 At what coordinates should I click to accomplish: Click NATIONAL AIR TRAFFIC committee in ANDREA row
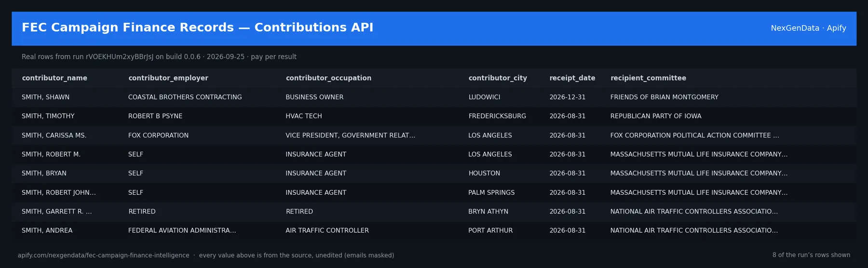pos(694,230)
